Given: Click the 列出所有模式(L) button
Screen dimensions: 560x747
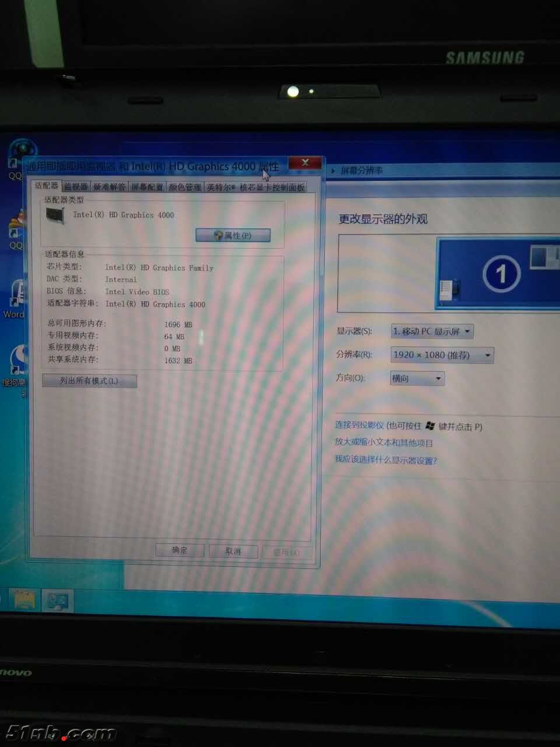Looking at the screenshot, I should (89, 381).
